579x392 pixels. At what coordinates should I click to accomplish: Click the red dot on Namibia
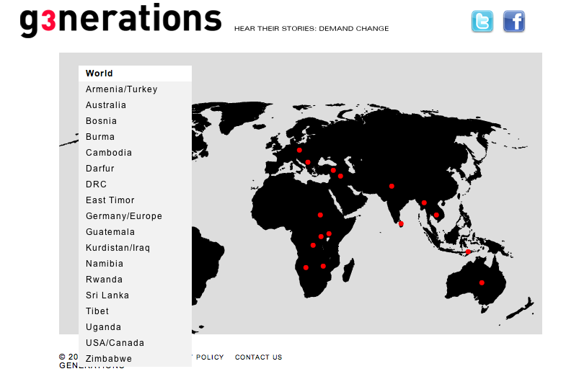306,267
